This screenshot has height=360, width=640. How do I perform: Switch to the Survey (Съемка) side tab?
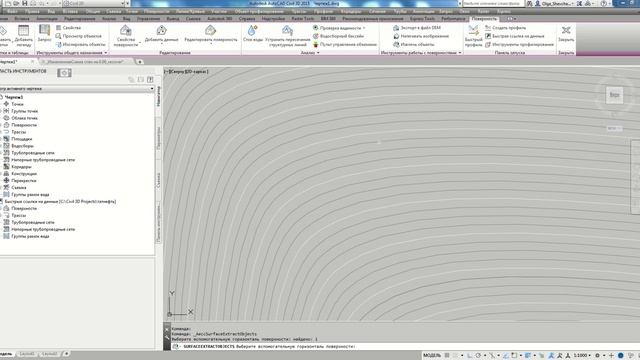[159, 180]
